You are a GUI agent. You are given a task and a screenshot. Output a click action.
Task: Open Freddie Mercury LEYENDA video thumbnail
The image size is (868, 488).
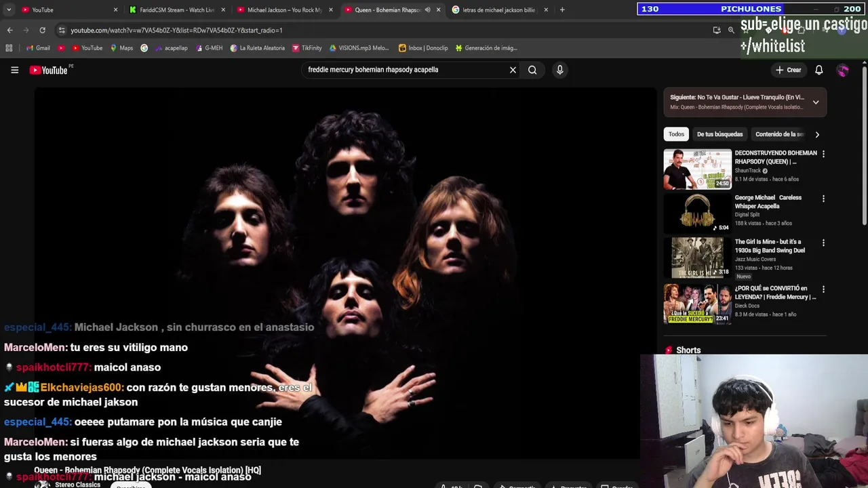click(x=697, y=304)
